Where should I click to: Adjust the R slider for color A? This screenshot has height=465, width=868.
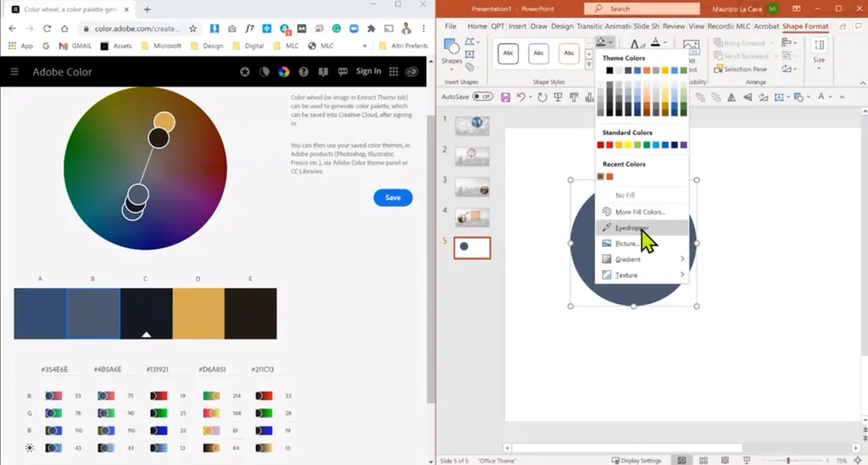click(53, 396)
